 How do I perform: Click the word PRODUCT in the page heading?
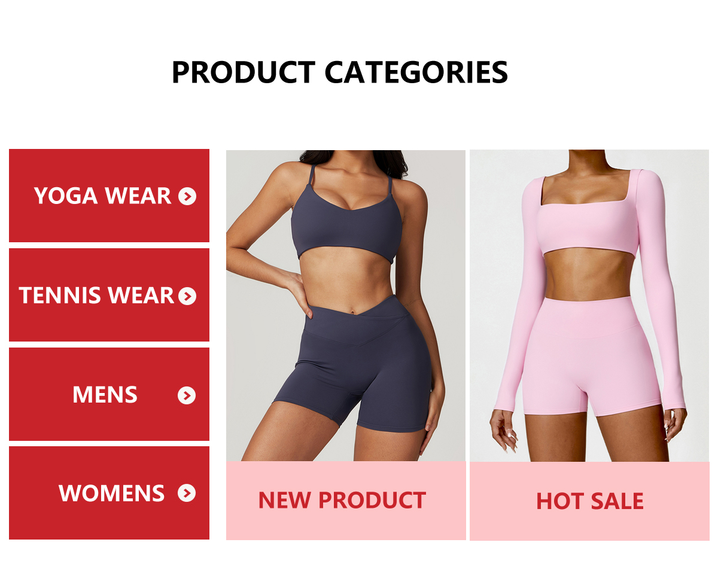click(244, 72)
